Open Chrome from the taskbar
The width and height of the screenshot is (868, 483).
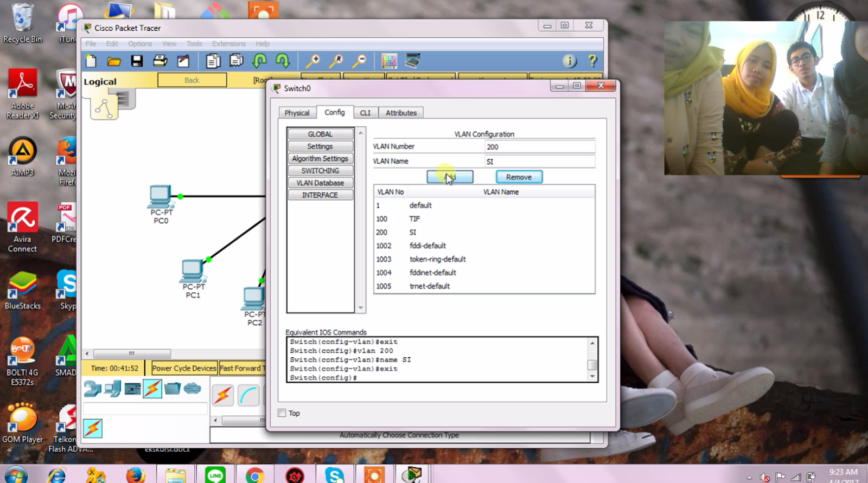pyautogui.click(x=254, y=475)
